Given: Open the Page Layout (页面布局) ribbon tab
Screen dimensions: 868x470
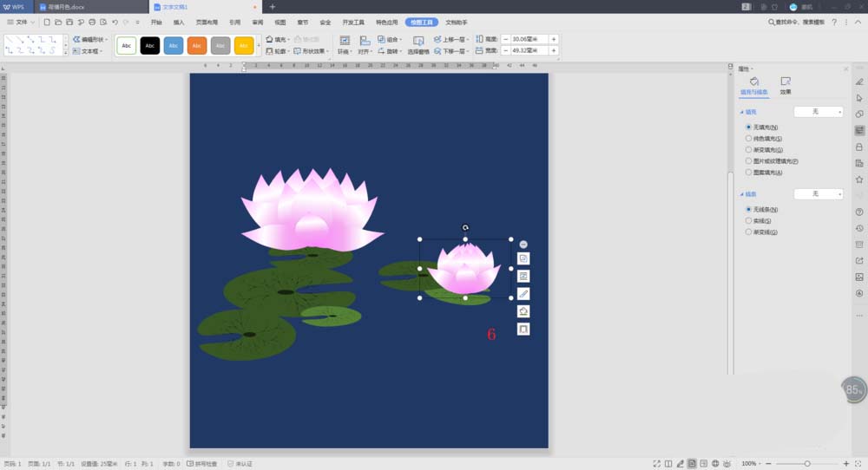Looking at the screenshot, I should (x=207, y=23).
